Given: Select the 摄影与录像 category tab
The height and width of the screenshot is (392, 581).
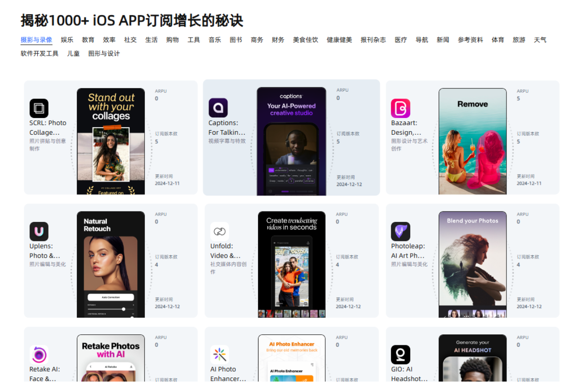Looking at the screenshot, I should pos(36,40).
